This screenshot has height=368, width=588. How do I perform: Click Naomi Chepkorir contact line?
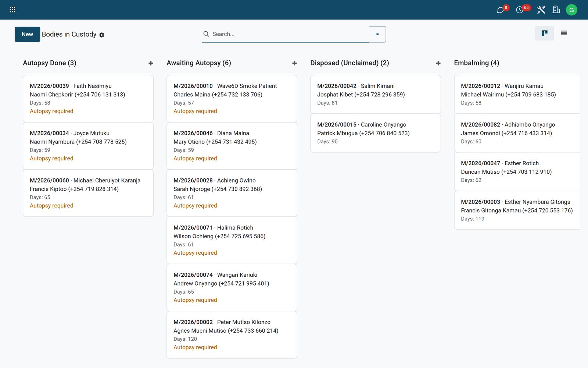point(78,95)
